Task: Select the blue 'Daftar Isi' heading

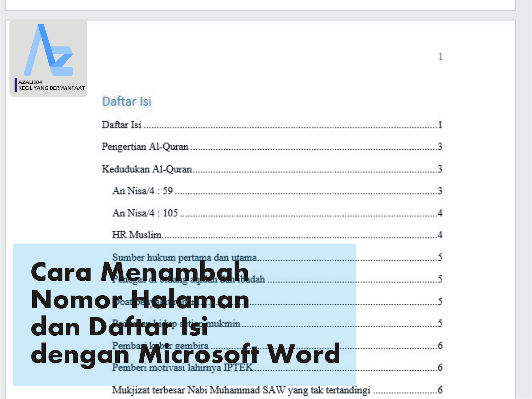Action: 127,102
